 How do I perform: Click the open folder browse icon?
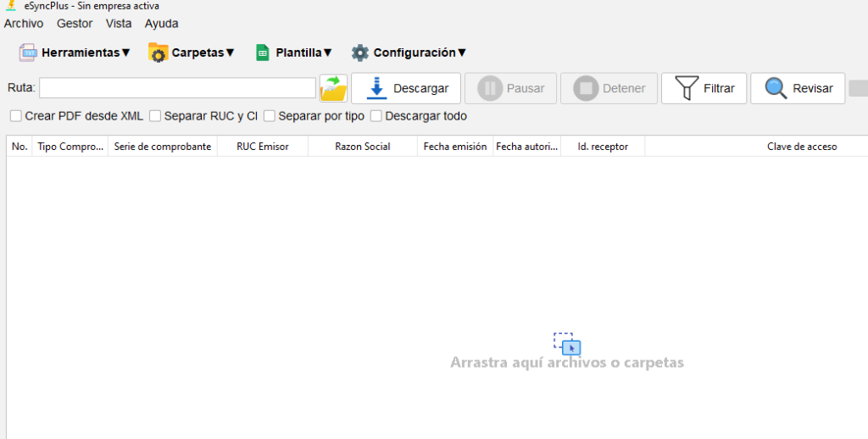point(334,88)
